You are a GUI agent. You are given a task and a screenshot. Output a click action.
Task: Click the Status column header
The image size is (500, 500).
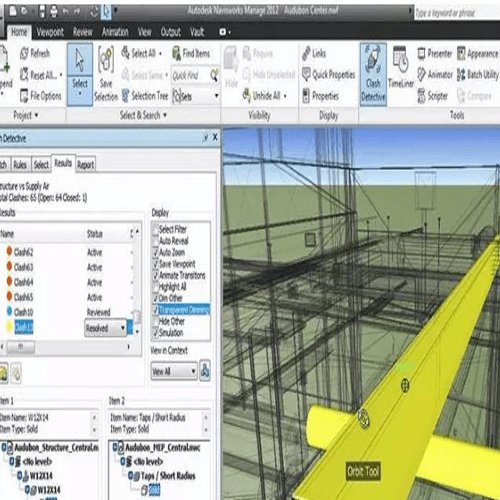tap(107, 234)
